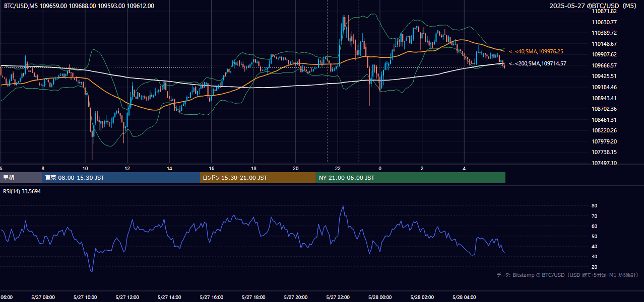Click hour label 12 under price chart
This screenshot has height=302, width=644.
click(127, 169)
